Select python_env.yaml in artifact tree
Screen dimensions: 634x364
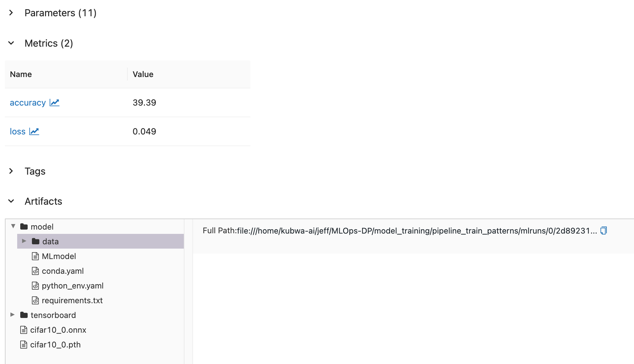[72, 286]
